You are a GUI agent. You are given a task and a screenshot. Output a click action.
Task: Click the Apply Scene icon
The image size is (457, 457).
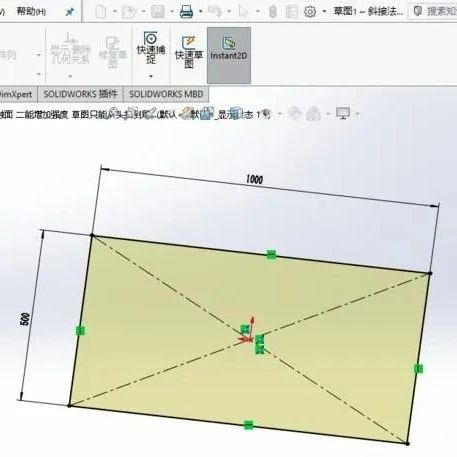coord(313,114)
